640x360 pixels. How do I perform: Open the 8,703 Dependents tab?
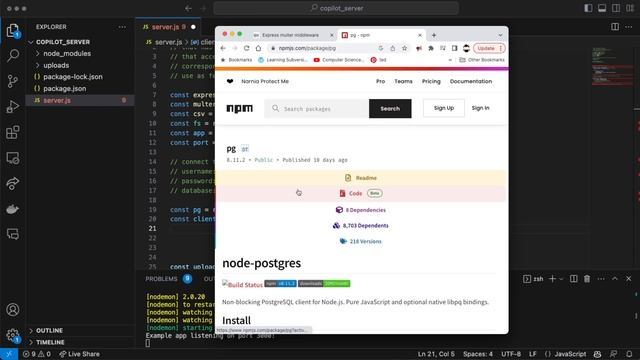pos(361,225)
